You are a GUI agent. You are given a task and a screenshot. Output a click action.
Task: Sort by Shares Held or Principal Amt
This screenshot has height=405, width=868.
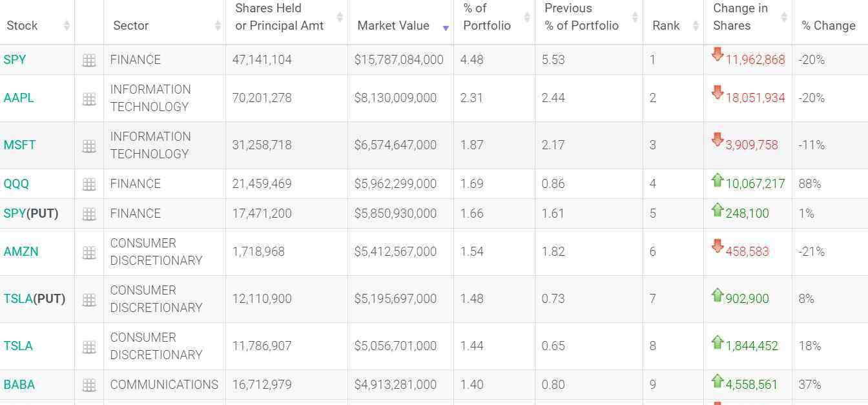[x=279, y=17]
